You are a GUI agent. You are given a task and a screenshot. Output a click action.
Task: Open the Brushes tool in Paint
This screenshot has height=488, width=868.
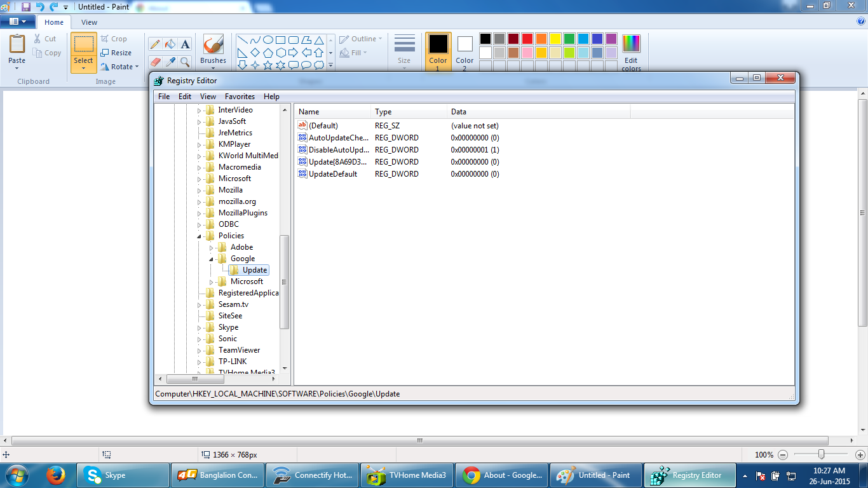click(213, 51)
